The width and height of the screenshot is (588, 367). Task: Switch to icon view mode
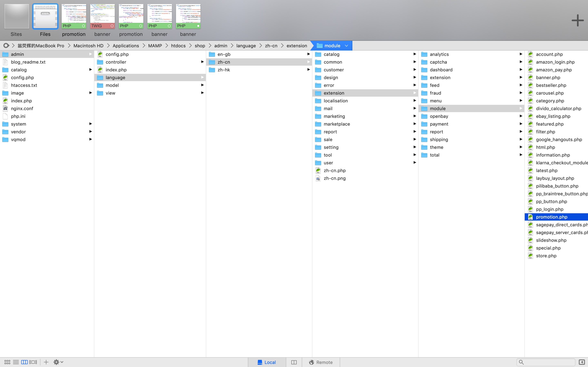click(7, 362)
